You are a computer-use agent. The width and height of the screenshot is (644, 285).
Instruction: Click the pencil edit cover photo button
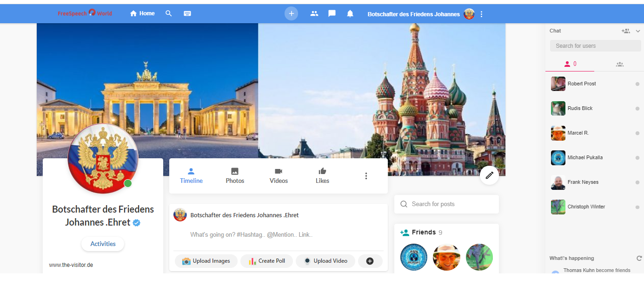(x=489, y=175)
